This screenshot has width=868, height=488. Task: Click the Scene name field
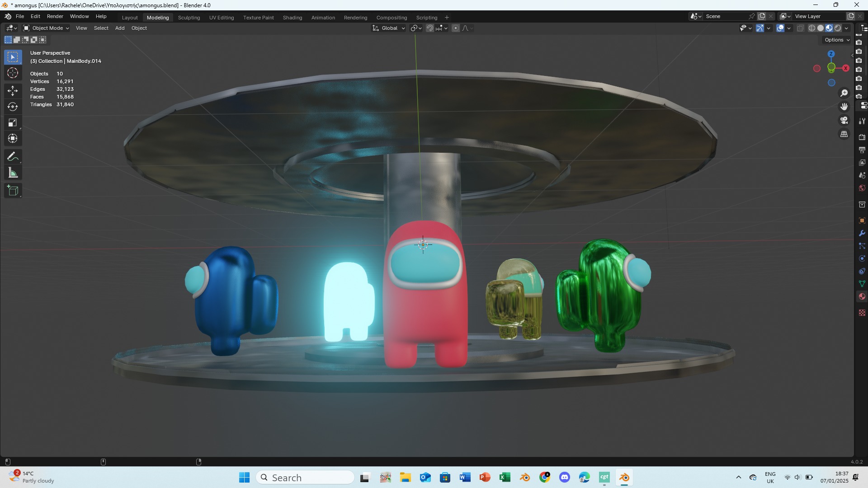726,16
